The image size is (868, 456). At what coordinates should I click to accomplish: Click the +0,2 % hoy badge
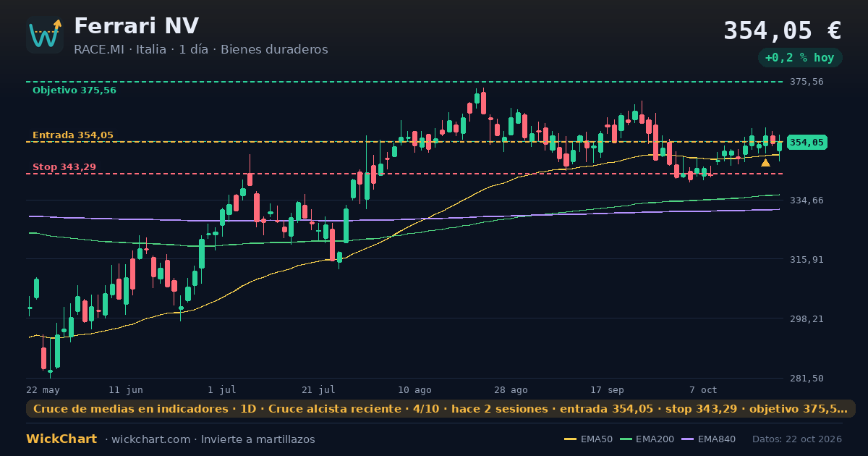click(799, 58)
